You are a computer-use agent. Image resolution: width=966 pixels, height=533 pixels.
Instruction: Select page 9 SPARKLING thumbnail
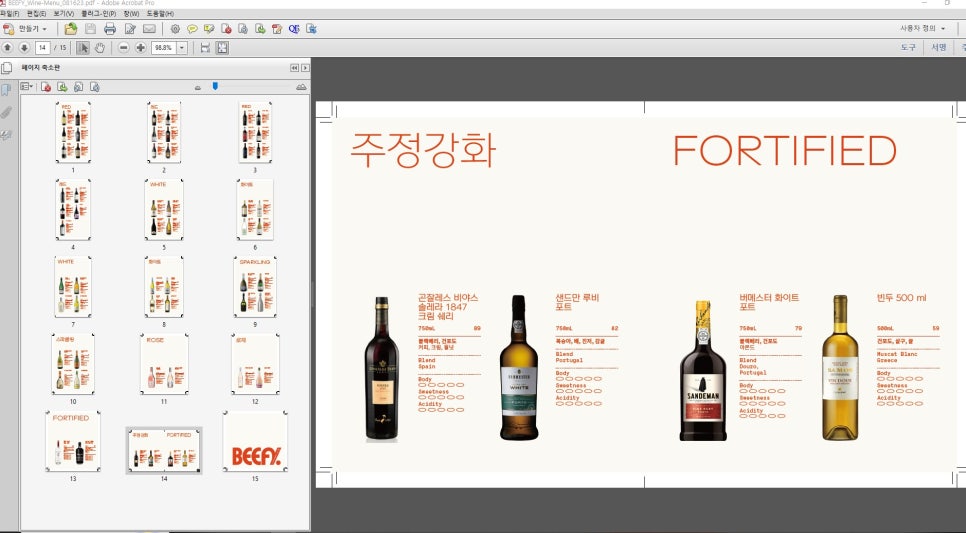pos(255,287)
